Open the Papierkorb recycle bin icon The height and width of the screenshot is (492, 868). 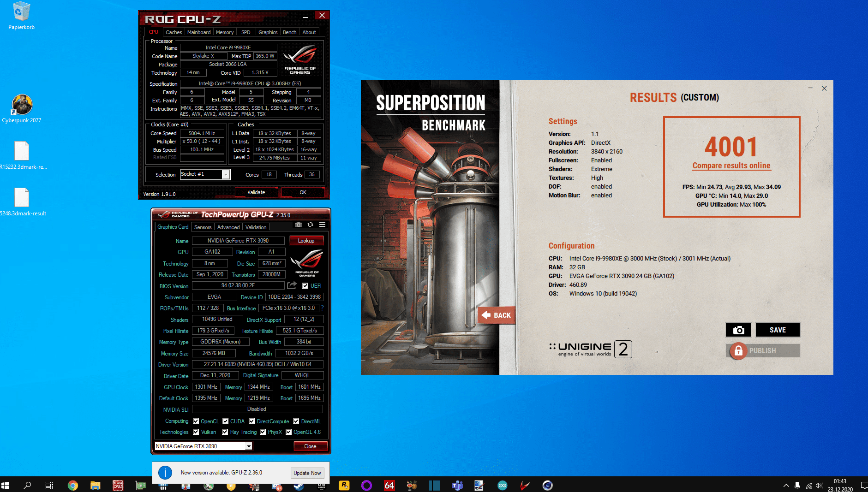coord(21,16)
